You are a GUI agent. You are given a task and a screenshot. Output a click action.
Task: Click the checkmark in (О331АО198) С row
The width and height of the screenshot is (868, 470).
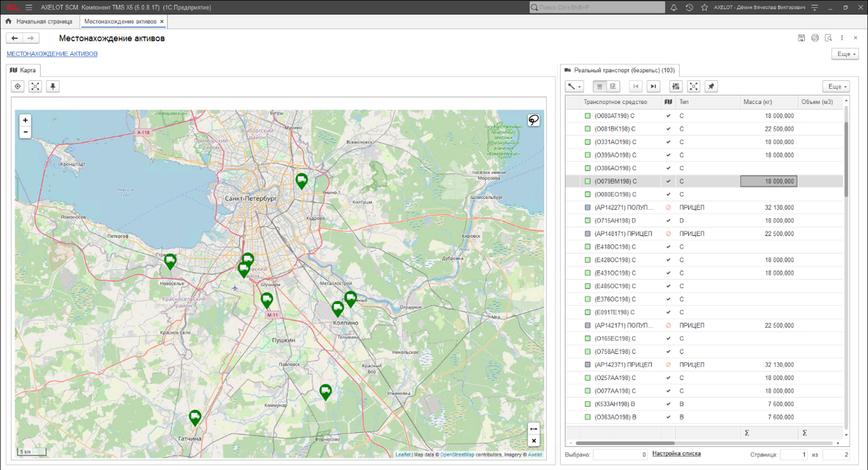[x=668, y=141]
